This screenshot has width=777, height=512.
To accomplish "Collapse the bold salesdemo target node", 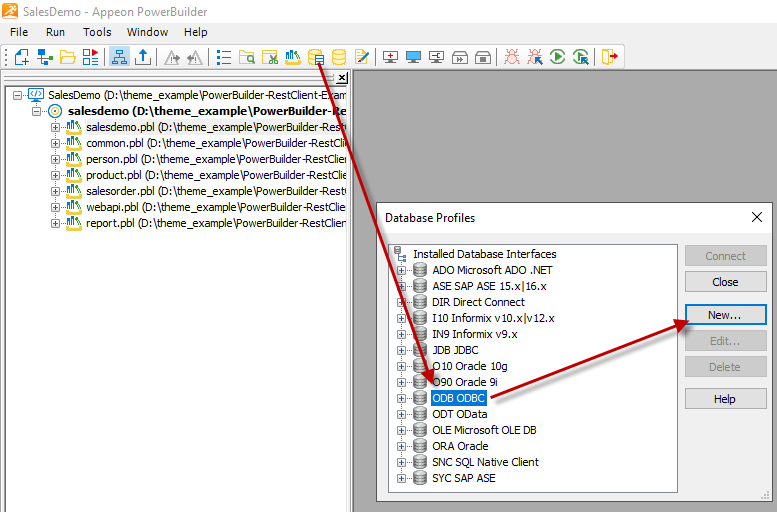I will 37,111.
